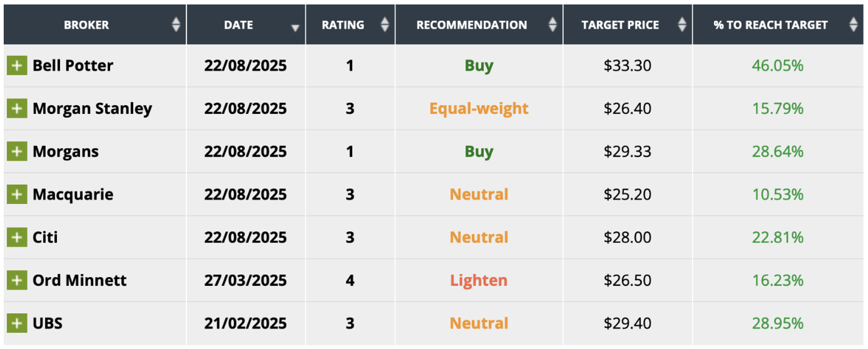Click the $33.30 target price cell
This screenshot has width=868, height=349.
[x=627, y=66]
